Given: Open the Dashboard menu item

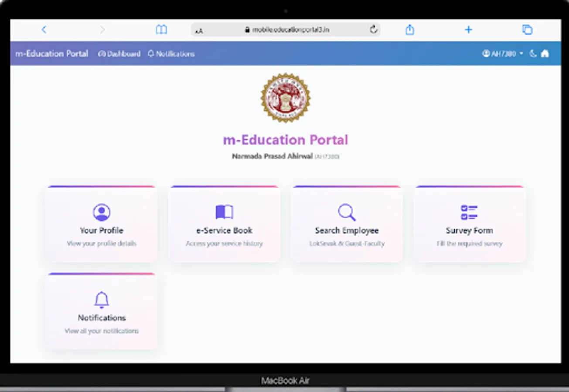Looking at the screenshot, I should point(119,54).
